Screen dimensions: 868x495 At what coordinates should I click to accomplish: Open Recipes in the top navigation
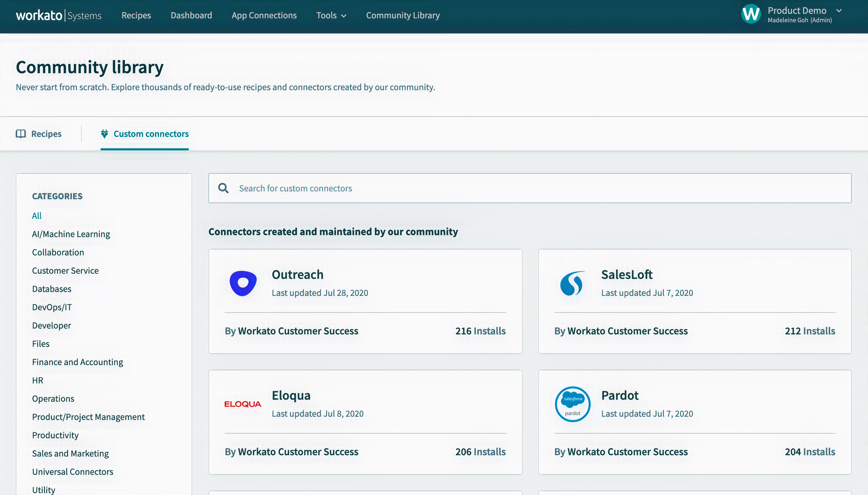(136, 15)
